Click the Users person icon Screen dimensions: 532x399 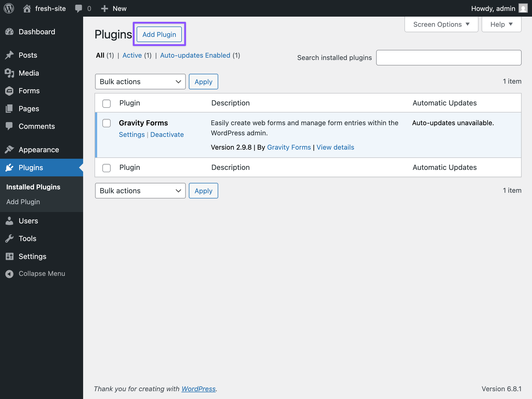(9, 221)
